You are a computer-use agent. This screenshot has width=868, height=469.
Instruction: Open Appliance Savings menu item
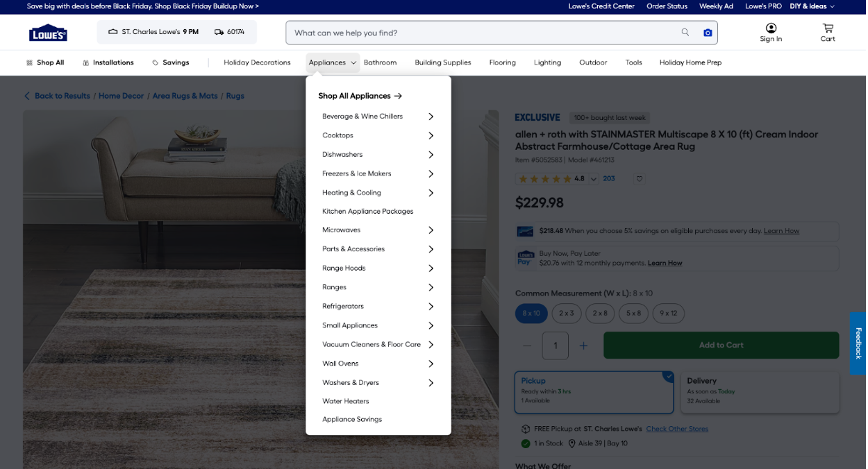[352, 419]
